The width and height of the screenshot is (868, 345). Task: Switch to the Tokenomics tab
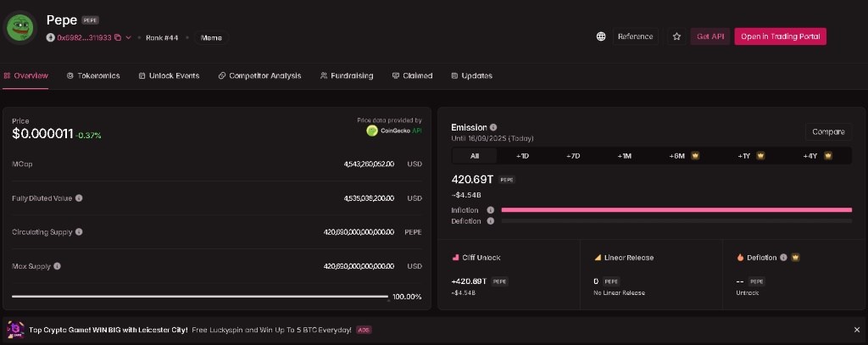pyautogui.click(x=93, y=75)
